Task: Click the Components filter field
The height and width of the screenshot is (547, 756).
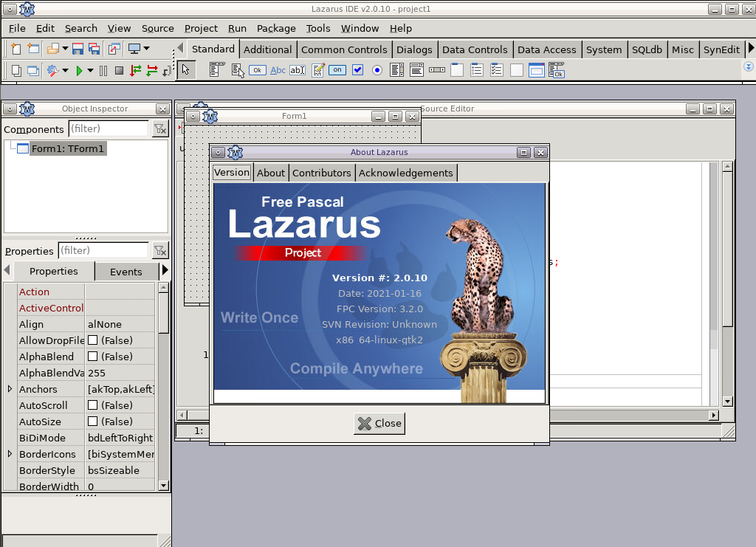Action: [x=109, y=128]
